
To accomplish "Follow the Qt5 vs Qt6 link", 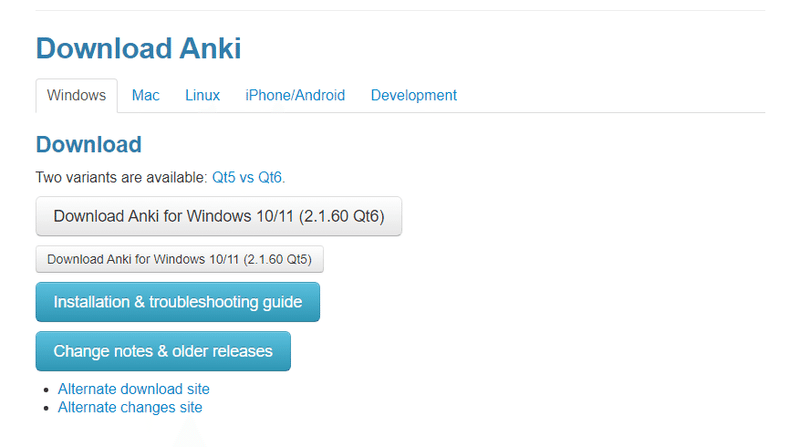I will 248,178.
